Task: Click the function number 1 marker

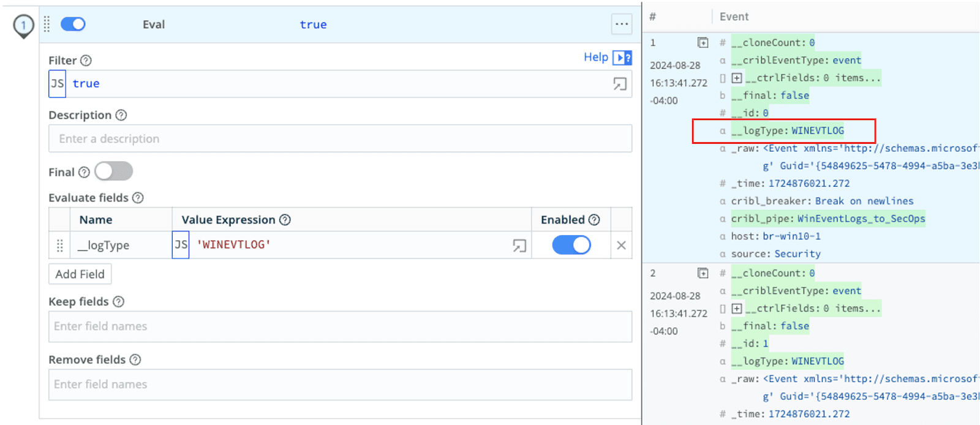Action: tap(23, 26)
